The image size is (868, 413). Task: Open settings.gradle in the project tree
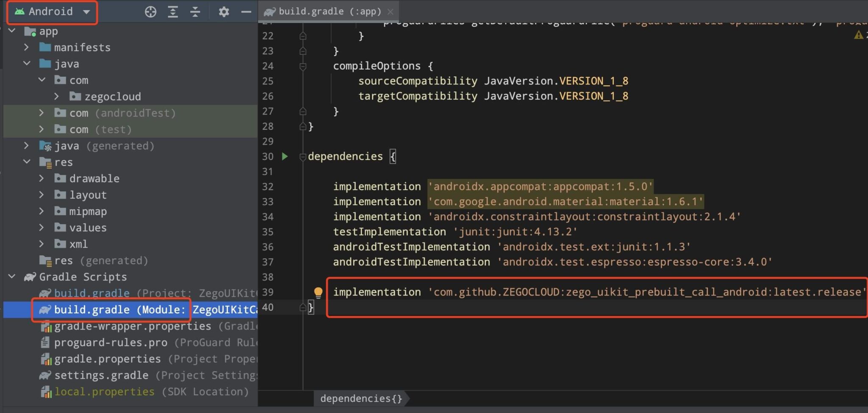[x=101, y=375]
